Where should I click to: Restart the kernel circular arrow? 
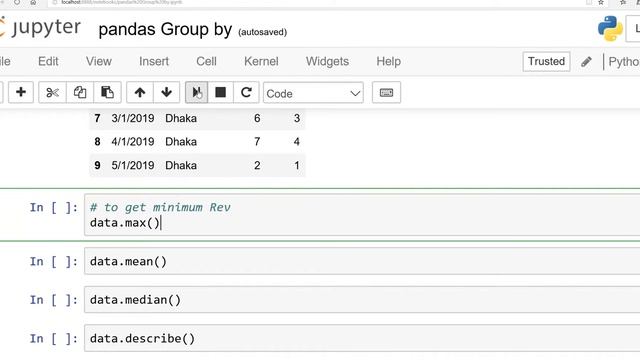[x=246, y=92]
